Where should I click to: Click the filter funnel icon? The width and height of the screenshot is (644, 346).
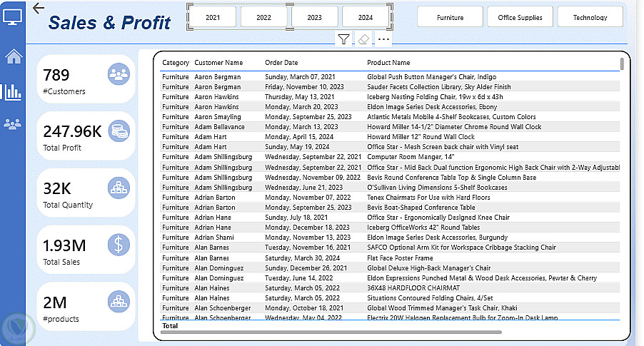point(343,39)
